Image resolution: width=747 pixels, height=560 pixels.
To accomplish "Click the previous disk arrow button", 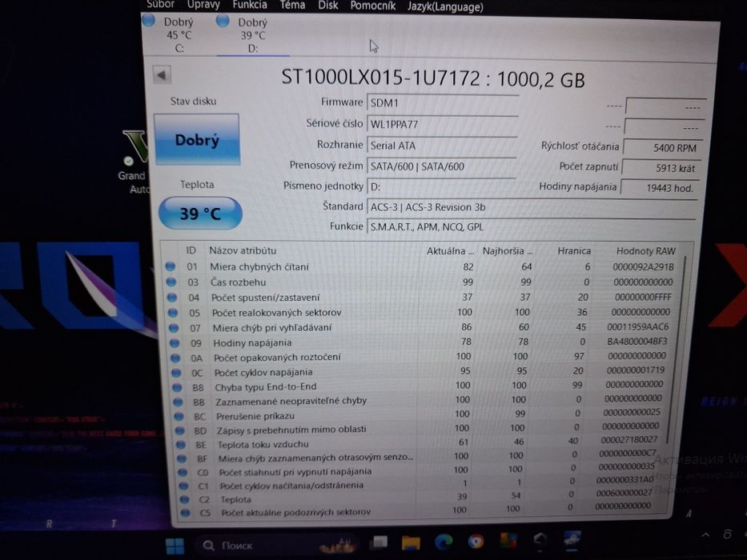I will tap(162, 75).
